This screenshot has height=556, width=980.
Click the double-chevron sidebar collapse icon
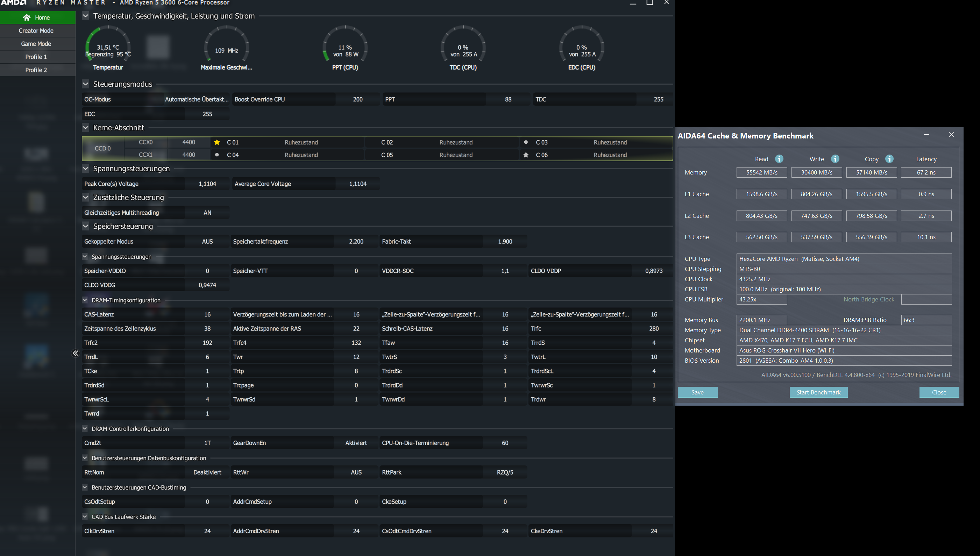point(76,353)
